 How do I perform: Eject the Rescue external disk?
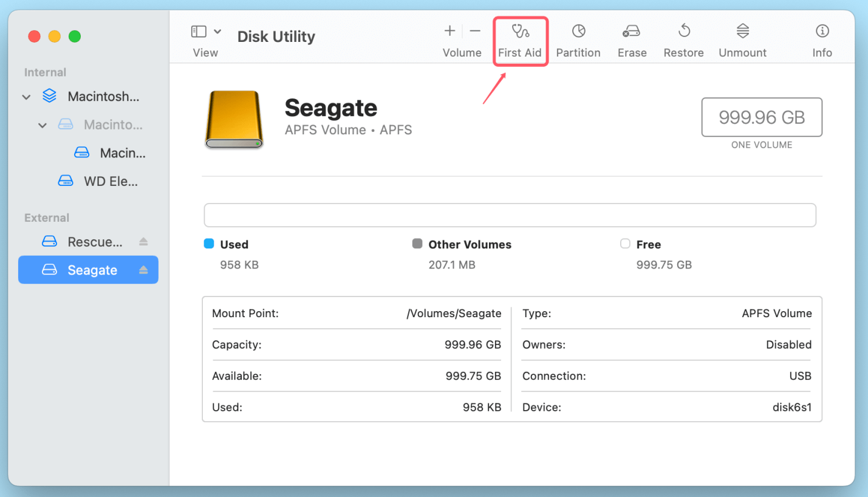click(144, 241)
